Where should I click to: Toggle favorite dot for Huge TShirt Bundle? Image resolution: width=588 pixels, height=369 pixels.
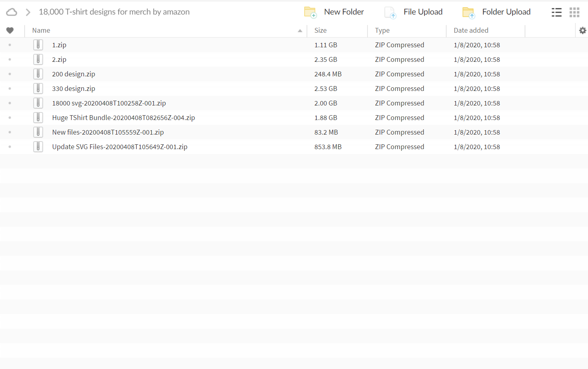pyautogui.click(x=10, y=118)
